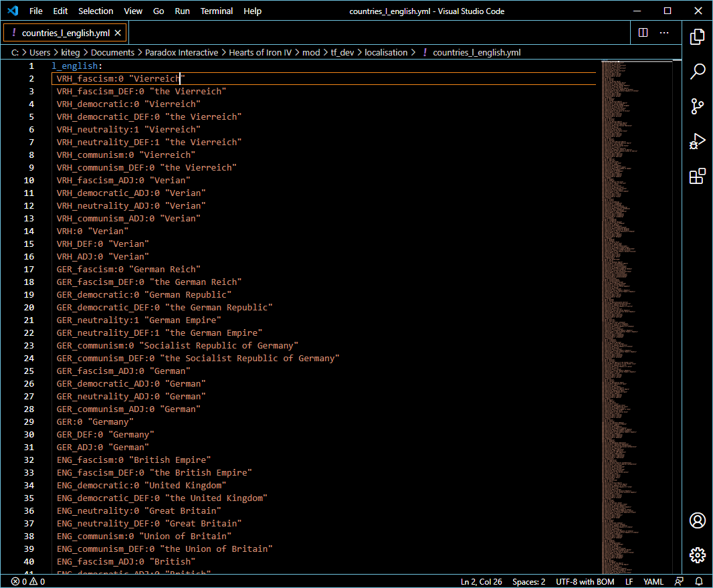Screen dimensions: 713x588
Task: Open Run and Debug view
Action: point(697,141)
